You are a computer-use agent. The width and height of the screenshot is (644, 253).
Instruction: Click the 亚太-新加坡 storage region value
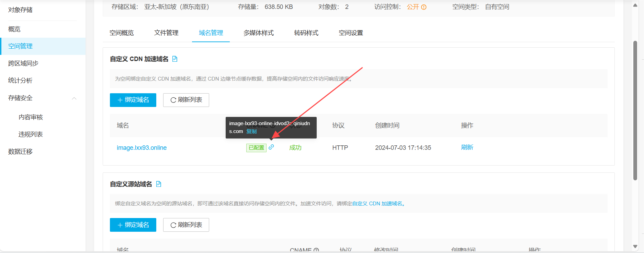coord(177,7)
